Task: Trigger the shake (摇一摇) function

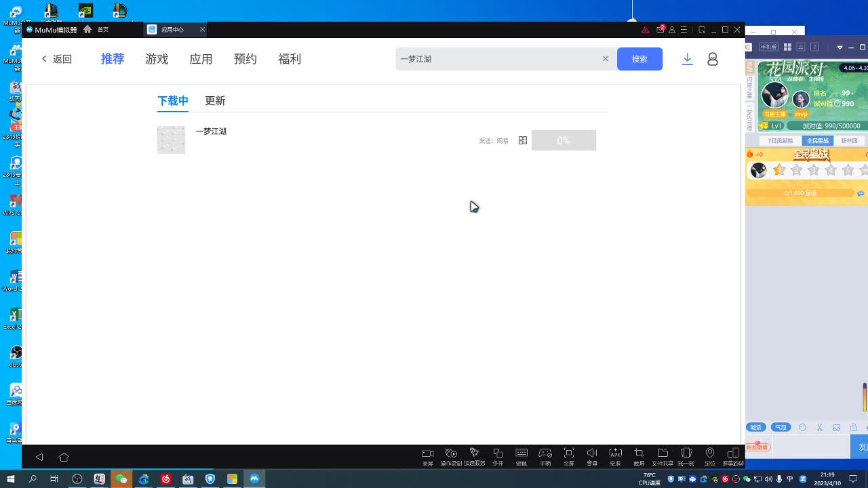Action: click(x=686, y=457)
